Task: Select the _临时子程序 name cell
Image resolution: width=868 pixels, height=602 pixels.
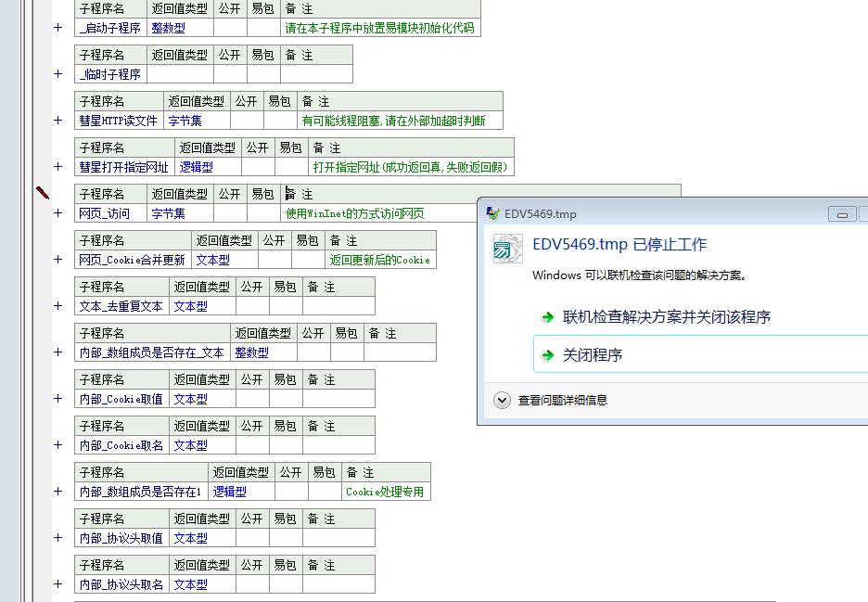Action: (110, 73)
